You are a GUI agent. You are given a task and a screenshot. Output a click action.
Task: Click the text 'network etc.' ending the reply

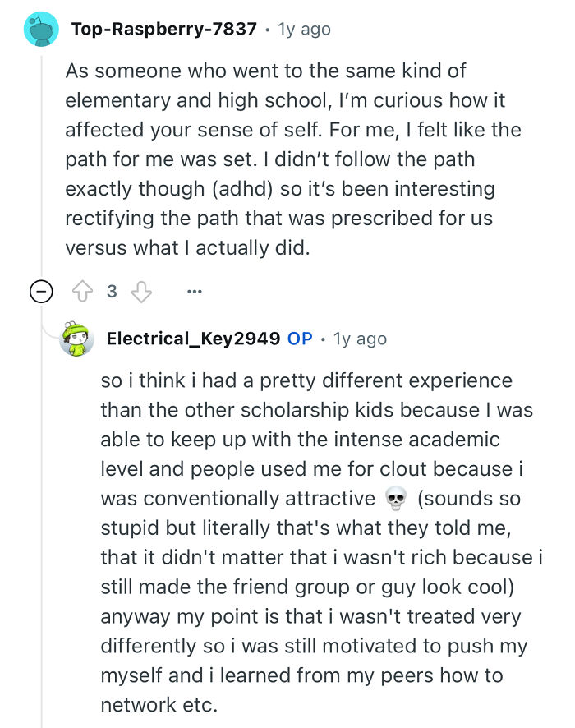159,705
